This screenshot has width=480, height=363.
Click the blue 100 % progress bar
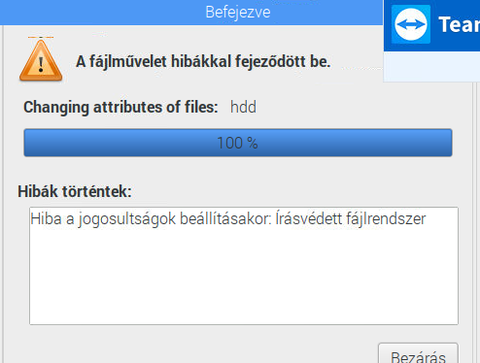tap(238, 143)
